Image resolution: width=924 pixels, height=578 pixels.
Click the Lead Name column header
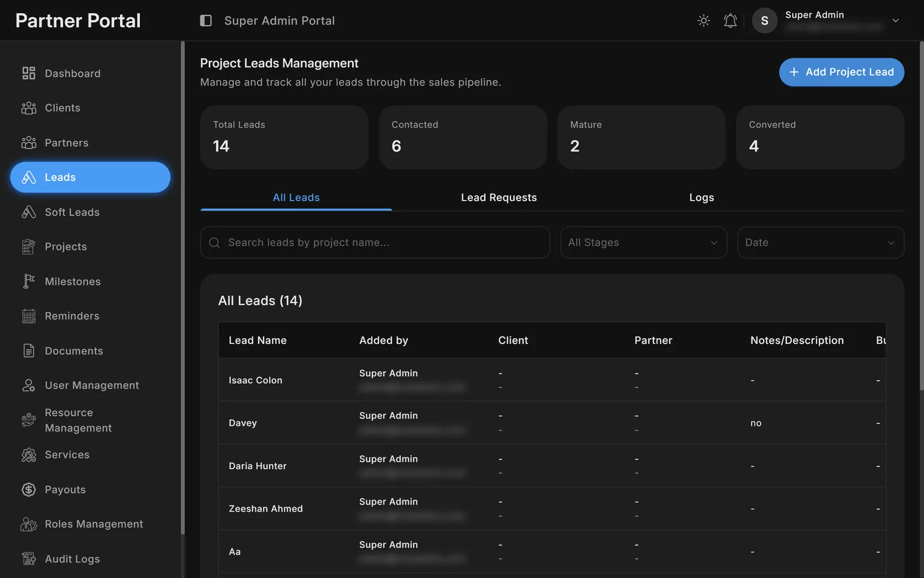pos(258,340)
